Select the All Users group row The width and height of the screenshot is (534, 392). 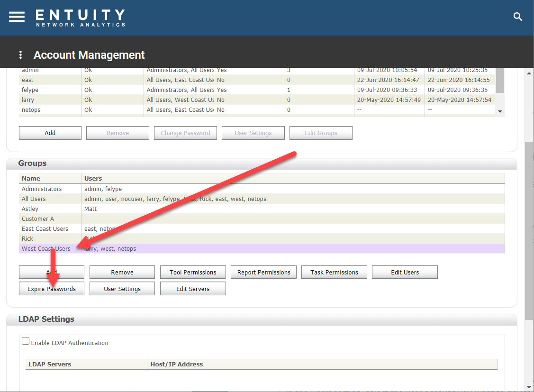tap(262, 199)
